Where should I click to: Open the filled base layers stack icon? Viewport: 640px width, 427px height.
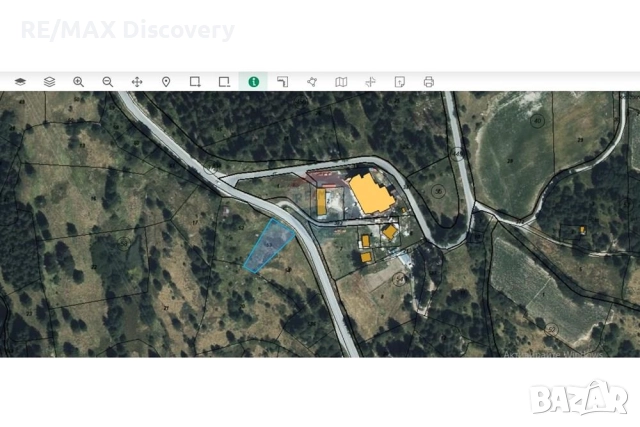point(20,81)
